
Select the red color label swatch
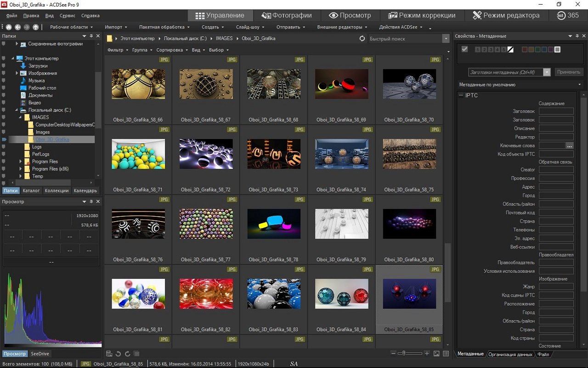pos(525,50)
